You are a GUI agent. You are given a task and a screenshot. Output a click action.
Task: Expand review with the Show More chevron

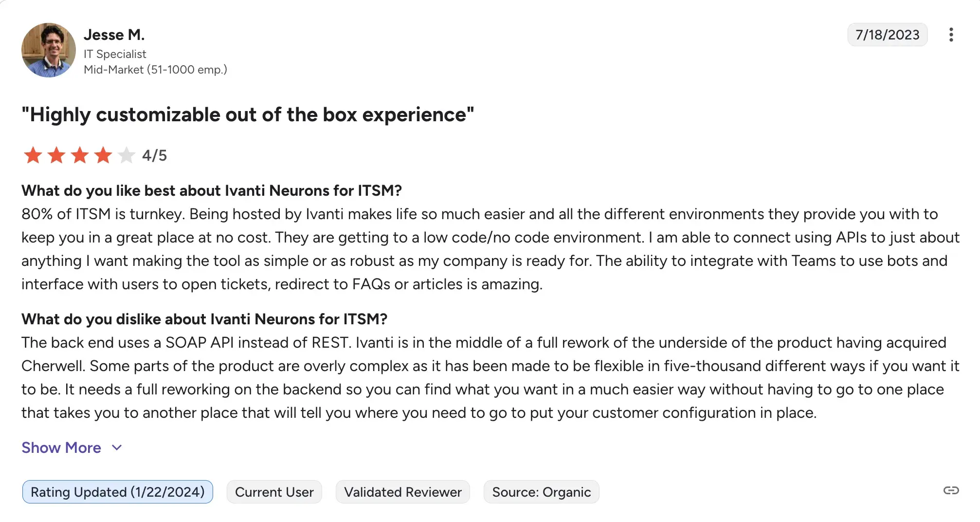[x=117, y=447]
